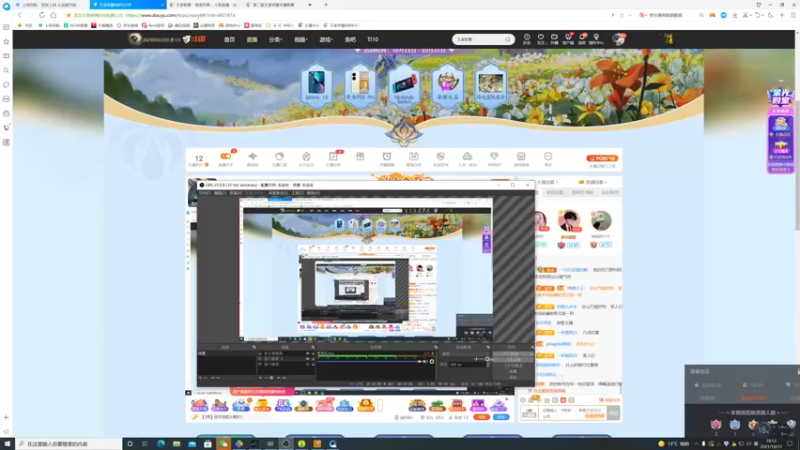Open the emoji icon above chat input
Image resolution: width=800 pixels, height=450 pixels.
(523, 400)
